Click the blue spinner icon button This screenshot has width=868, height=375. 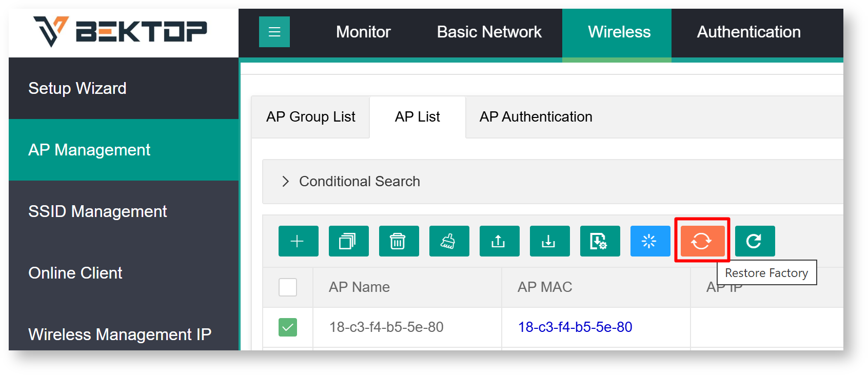coord(650,241)
